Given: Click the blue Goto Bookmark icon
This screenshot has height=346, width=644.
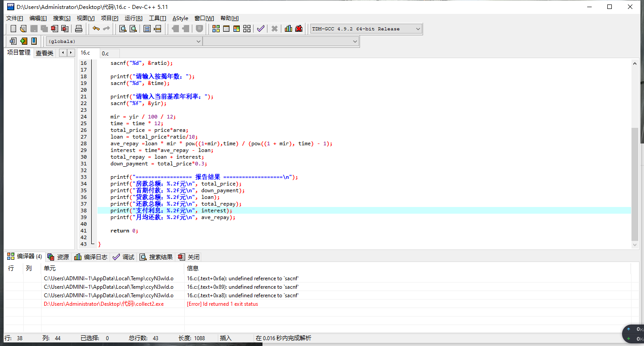Looking at the screenshot, I should (x=34, y=41).
